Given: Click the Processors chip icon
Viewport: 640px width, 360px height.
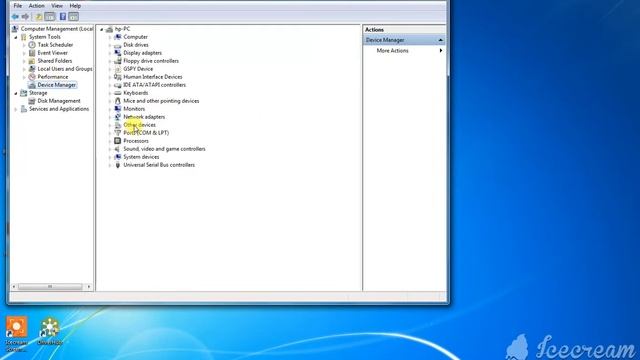Looking at the screenshot, I should 118,141.
